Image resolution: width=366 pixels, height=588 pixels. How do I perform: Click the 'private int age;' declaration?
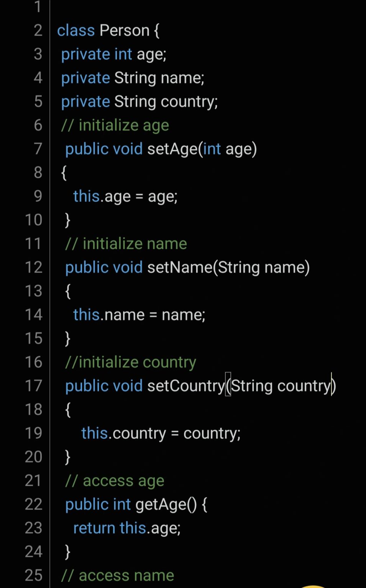pyautogui.click(x=114, y=54)
